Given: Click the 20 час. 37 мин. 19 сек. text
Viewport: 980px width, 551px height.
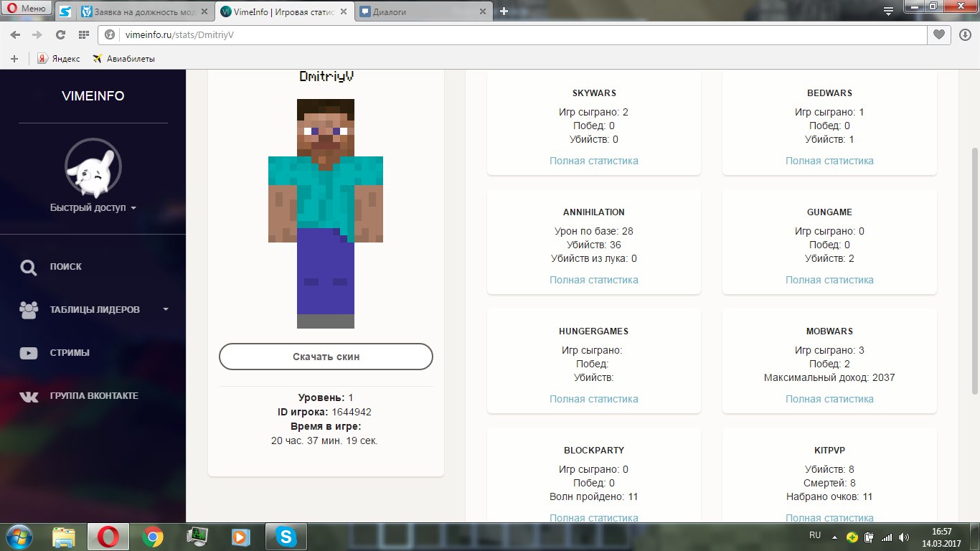Looking at the screenshot, I should point(324,441).
